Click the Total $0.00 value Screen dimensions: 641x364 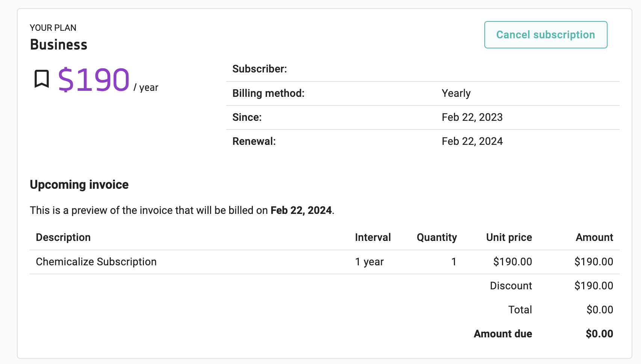600,310
